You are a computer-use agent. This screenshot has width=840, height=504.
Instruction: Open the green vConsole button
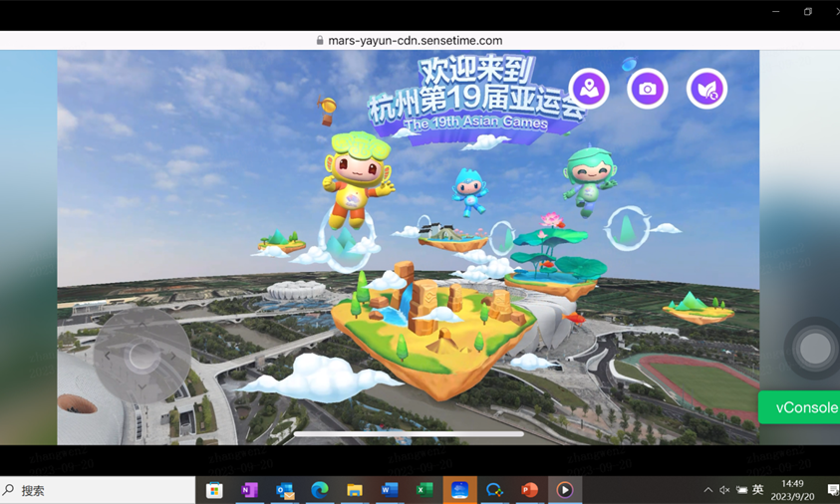click(x=799, y=407)
